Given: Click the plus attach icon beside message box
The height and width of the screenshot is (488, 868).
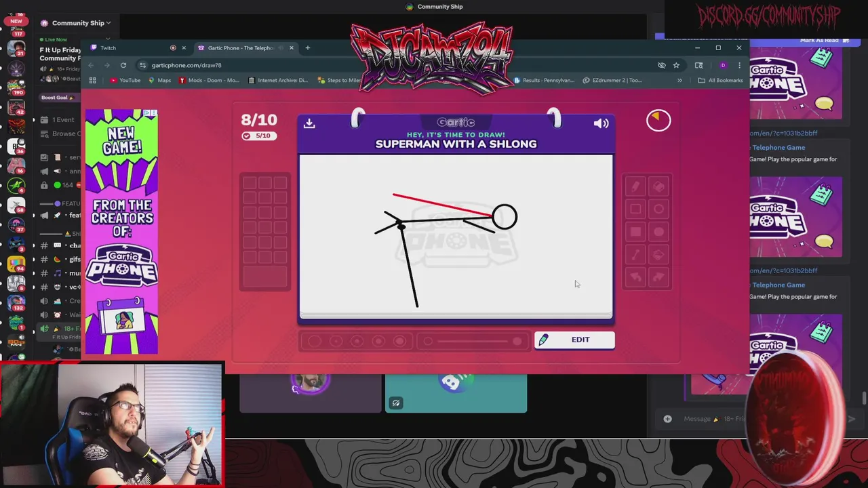Looking at the screenshot, I should [x=667, y=419].
